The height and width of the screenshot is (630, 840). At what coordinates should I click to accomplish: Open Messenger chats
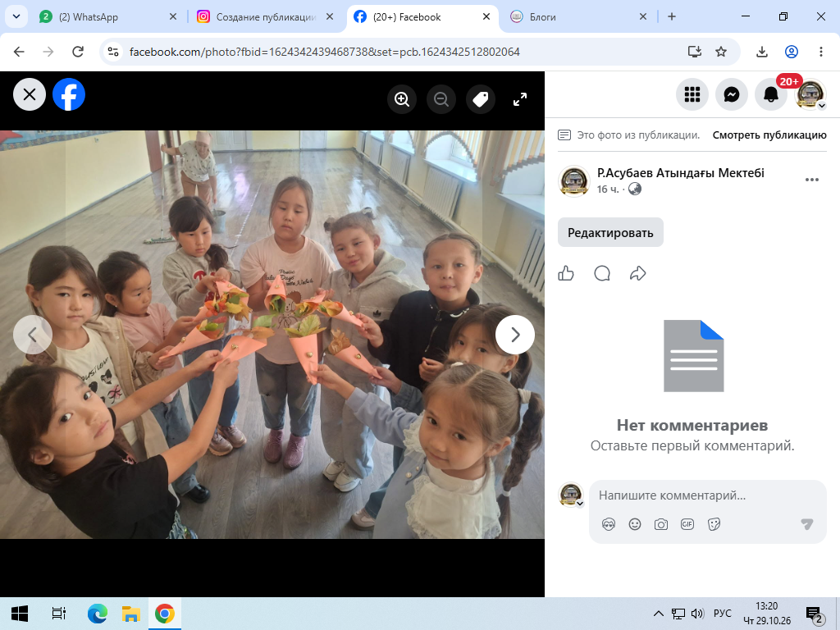click(732, 95)
